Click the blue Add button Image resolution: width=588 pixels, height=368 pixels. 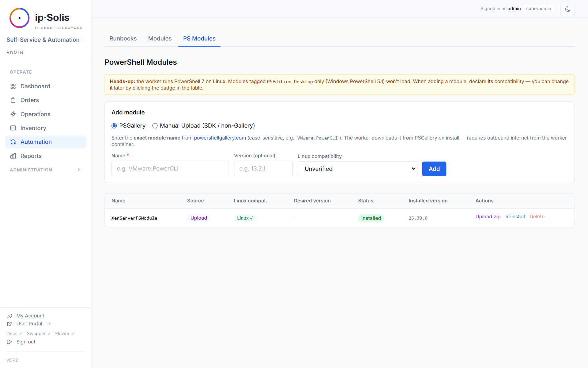[434, 169]
